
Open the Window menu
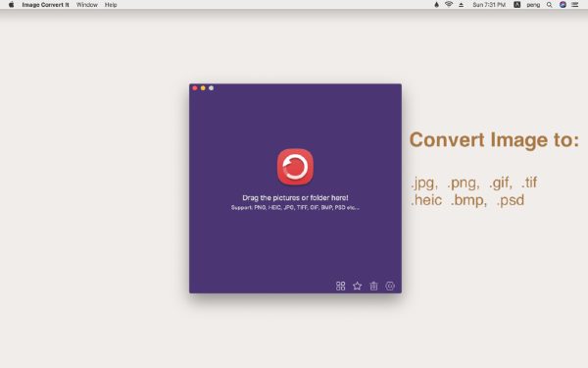click(x=86, y=5)
